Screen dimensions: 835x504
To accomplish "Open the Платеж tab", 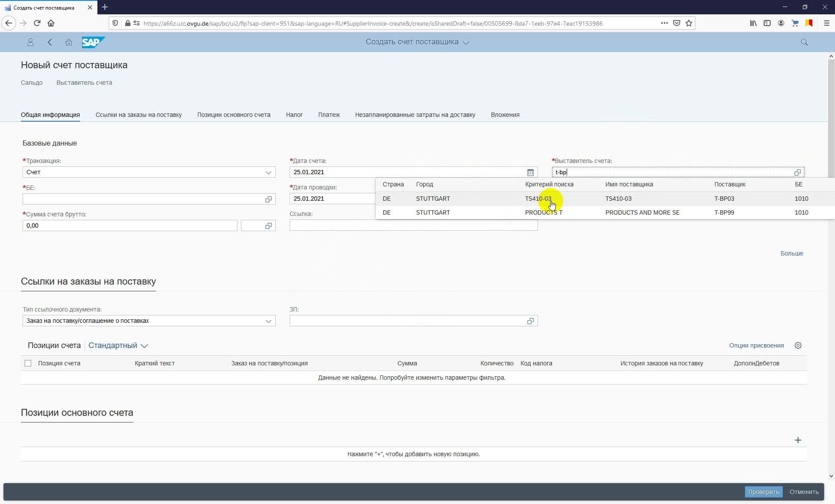I will coord(329,115).
